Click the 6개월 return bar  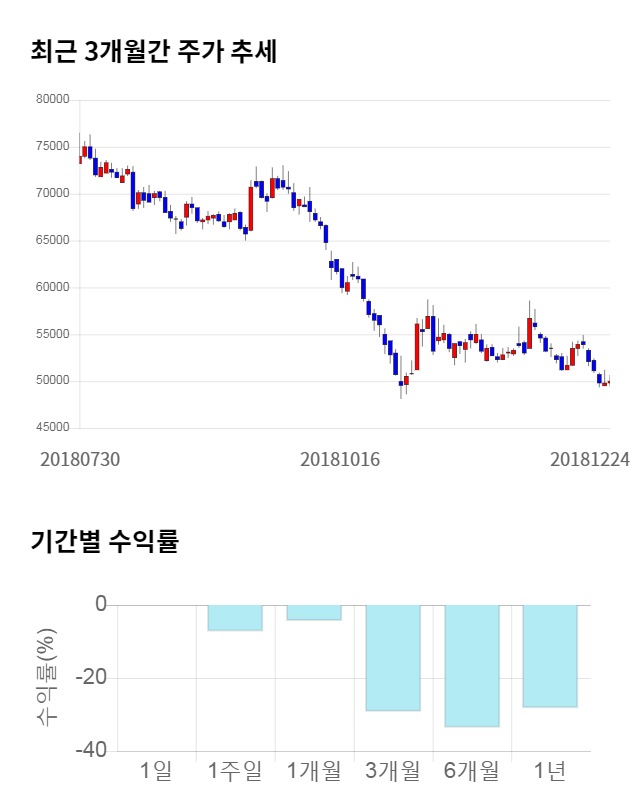[472, 665]
